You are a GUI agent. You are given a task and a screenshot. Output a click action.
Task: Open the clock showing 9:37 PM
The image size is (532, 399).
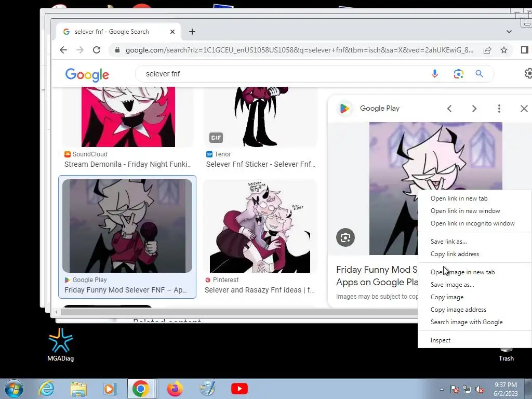[506, 389]
